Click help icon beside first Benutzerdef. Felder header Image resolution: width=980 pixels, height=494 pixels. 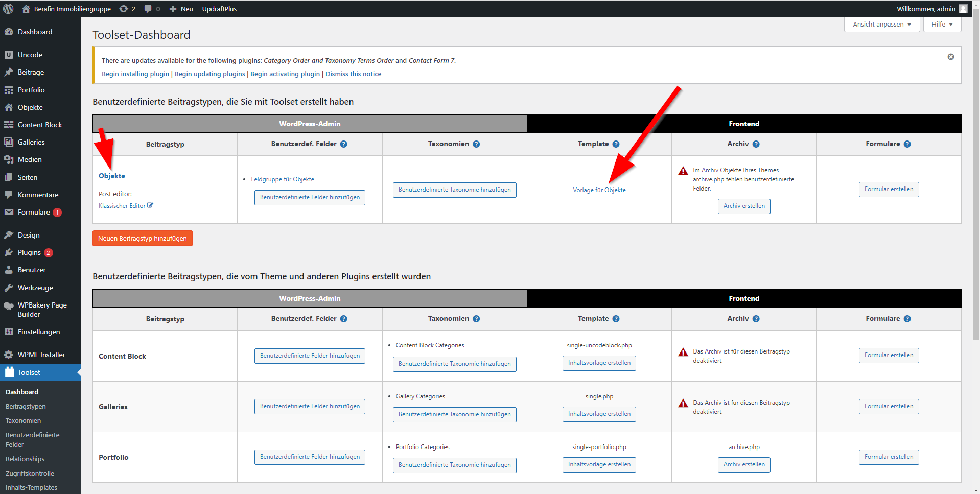coord(343,144)
